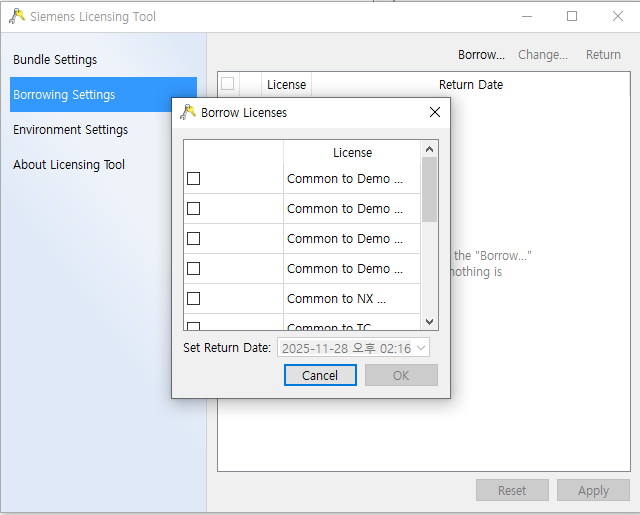Minimize the Siemens Licensing Tool window
This screenshot has height=515, width=640.
[527, 17]
